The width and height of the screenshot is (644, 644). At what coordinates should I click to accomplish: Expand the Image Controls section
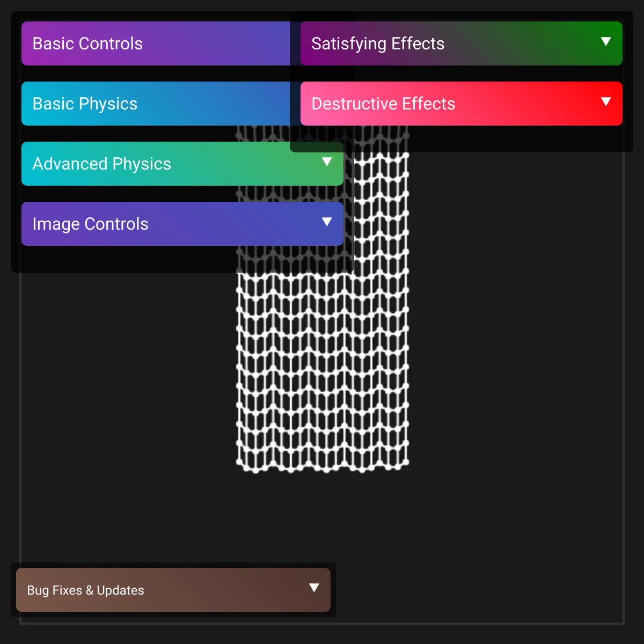click(182, 224)
